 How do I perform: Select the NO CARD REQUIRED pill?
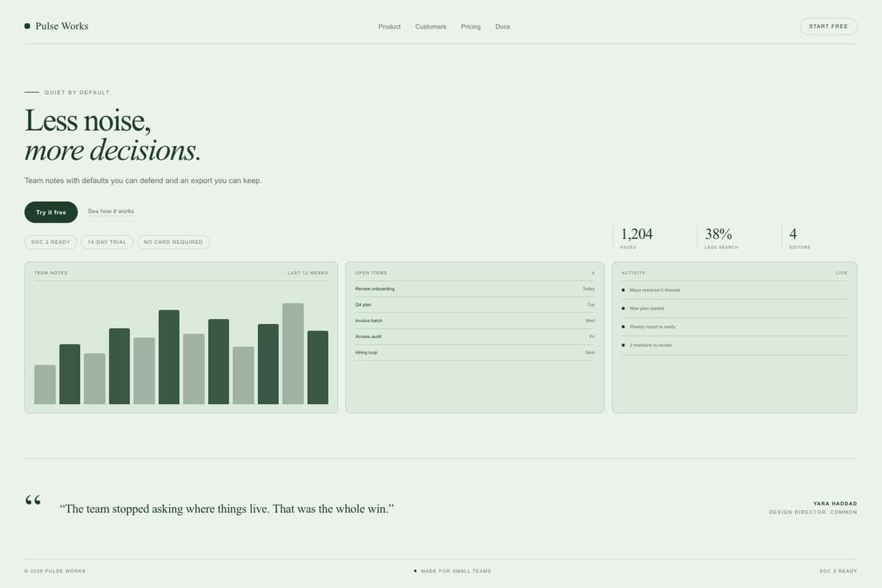[173, 242]
